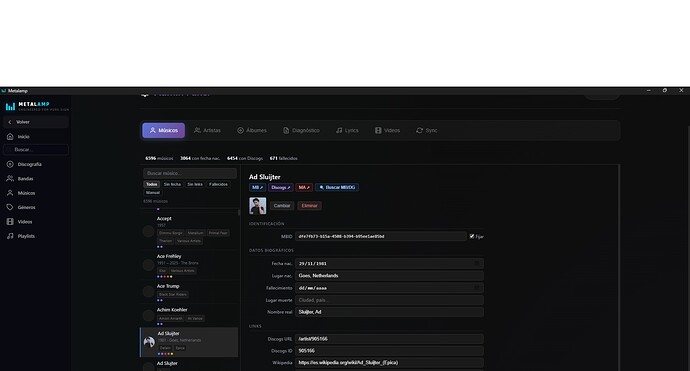The height and width of the screenshot is (371, 690).
Task: Click the empty Lugar muerte field
Action: (x=389, y=300)
